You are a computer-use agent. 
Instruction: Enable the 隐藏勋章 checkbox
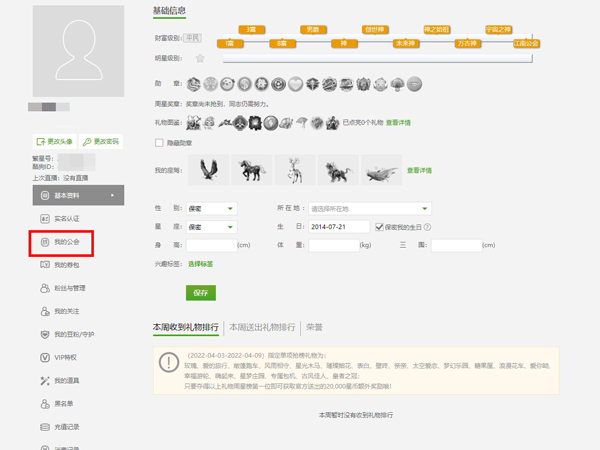(x=159, y=143)
